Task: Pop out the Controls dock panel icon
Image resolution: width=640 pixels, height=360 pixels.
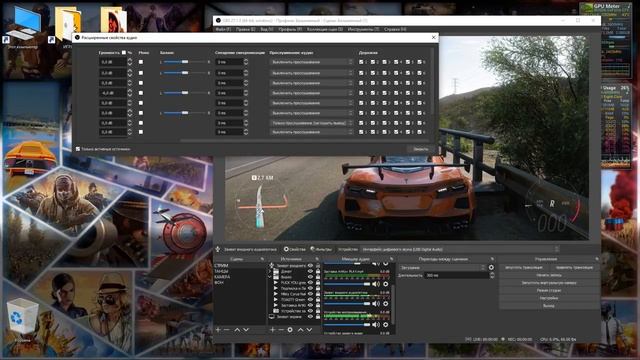Action: click(x=597, y=259)
